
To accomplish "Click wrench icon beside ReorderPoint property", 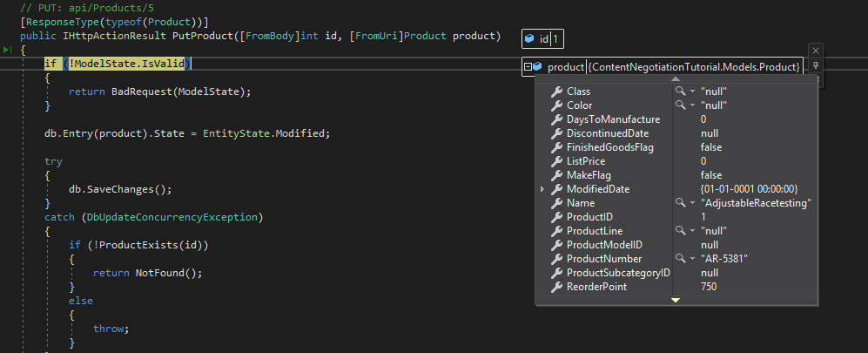I will tap(556, 287).
